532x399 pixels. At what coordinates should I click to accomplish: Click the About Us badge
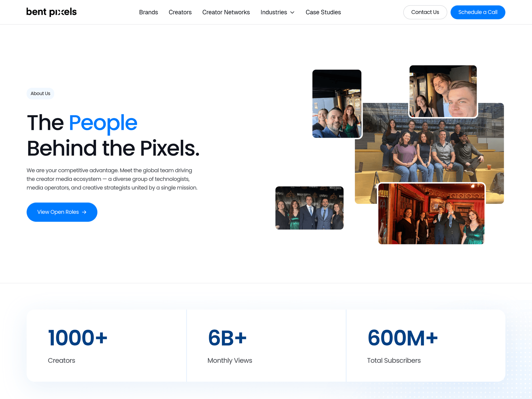[40, 94]
